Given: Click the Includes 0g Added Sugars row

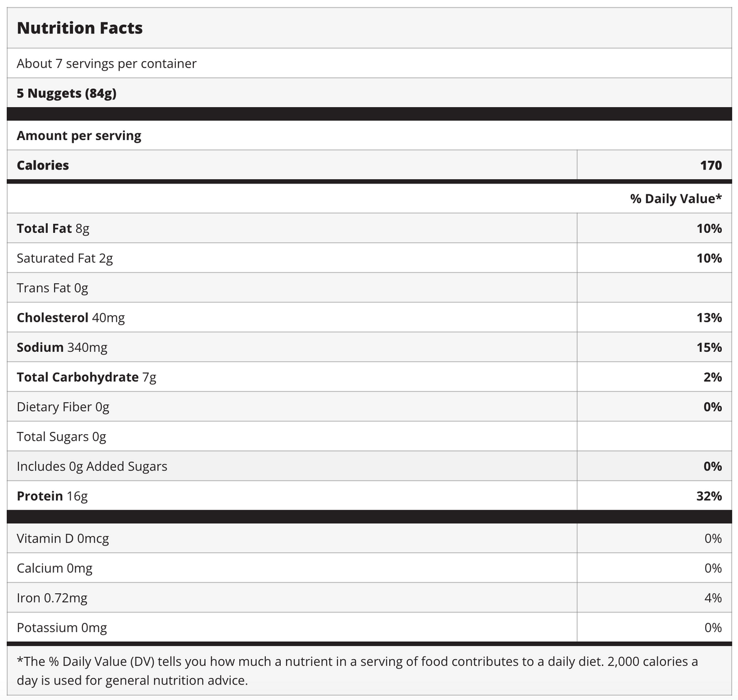Looking at the screenshot, I should [369, 466].
